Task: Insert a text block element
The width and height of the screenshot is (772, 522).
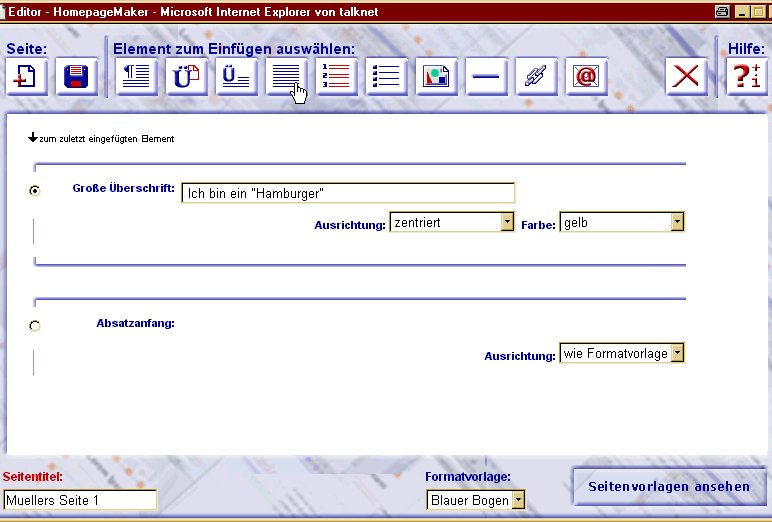Action: (287, 78)
